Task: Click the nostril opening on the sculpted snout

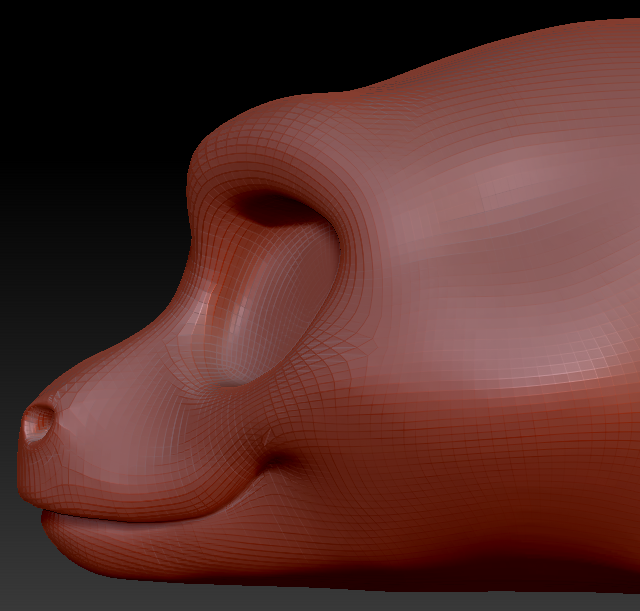Action: click(x=38, y=423)
